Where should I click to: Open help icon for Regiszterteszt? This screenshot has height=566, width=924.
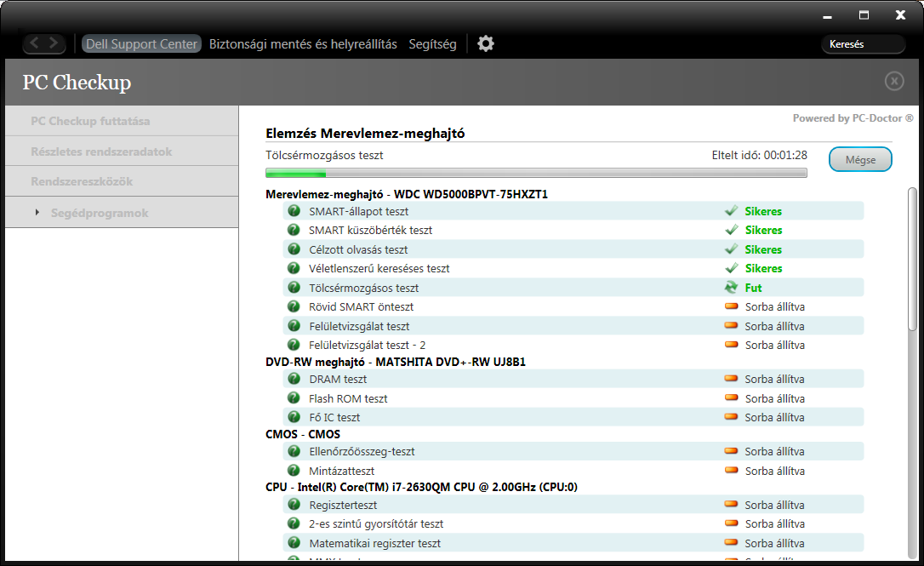tap(294, 505)
